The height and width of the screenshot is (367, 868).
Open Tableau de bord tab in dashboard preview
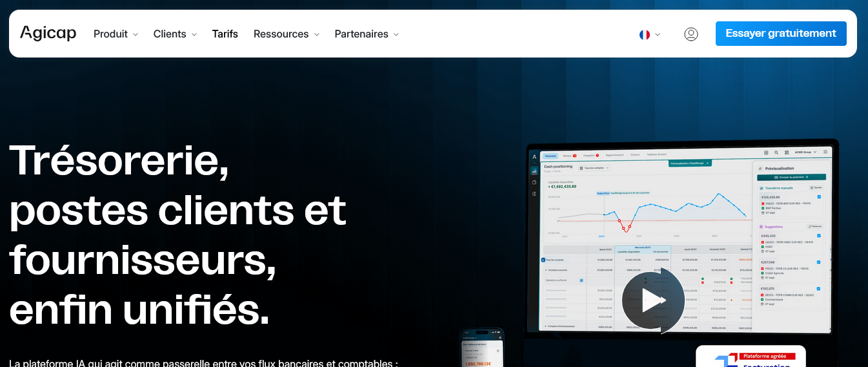click(x=656, y=154)
